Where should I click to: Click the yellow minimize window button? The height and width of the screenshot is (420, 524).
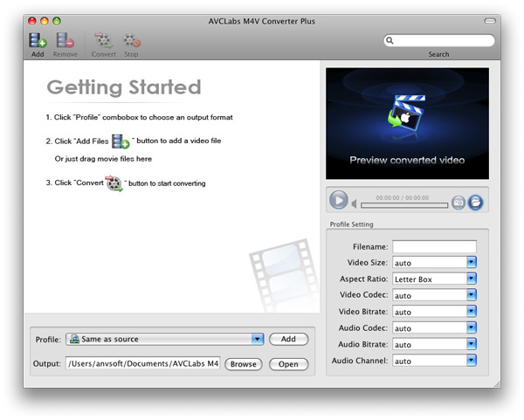[x=45, y=21]
